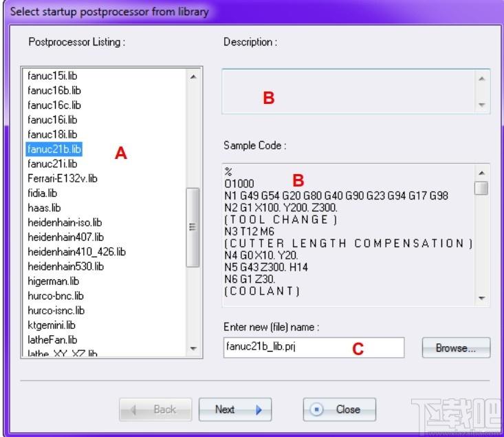Click Sample Code scrollbar thumb
This screenshot has width=504, height=437.
tap(481, 188)
